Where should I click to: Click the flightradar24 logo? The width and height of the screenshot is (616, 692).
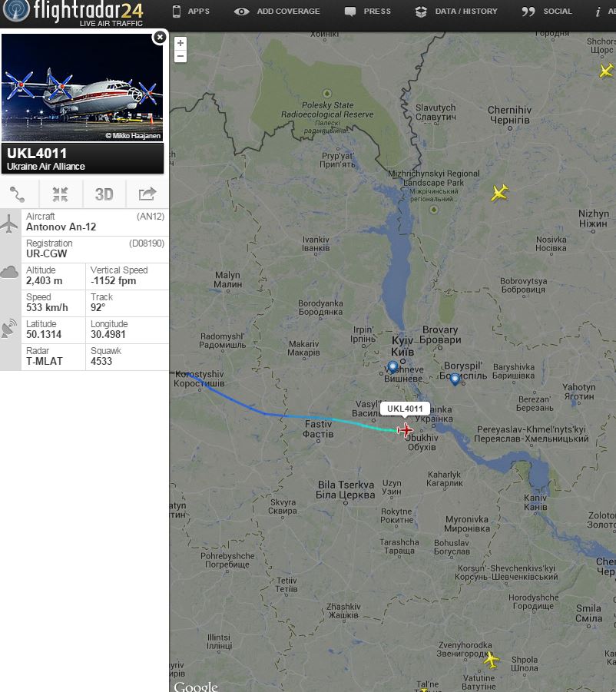pos(73,13)
